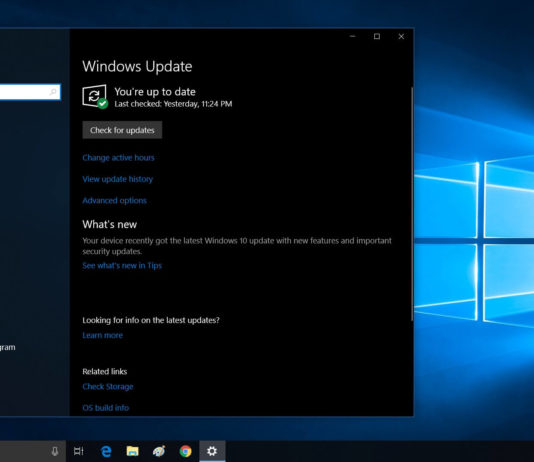534x462 pixels.
Task: Click Learn more about latest updates
Action: point(103,335)
